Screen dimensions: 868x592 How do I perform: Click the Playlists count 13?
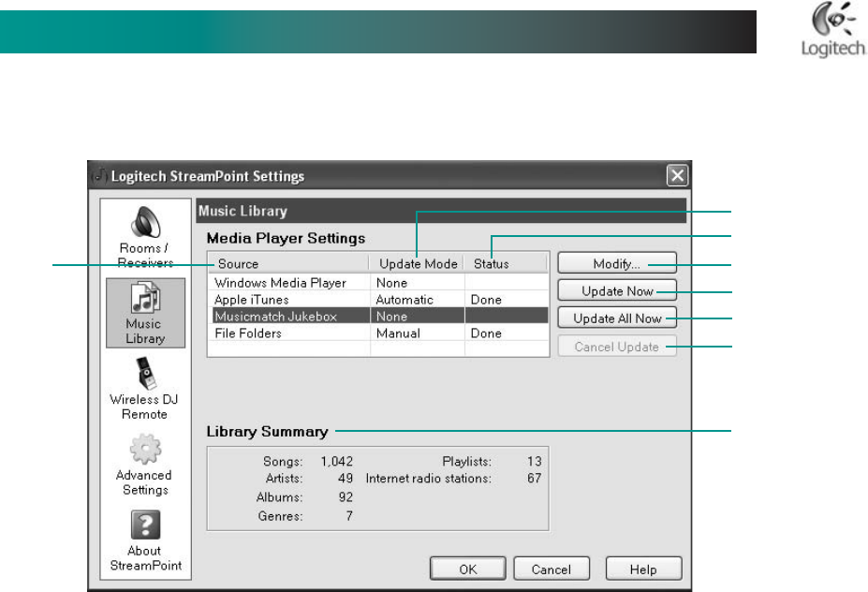[535, 461]
